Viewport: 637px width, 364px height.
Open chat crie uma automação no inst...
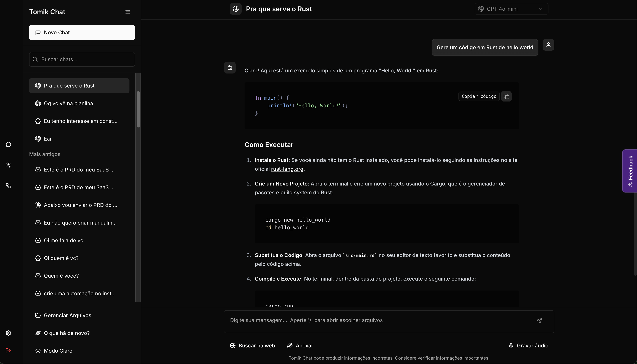(79, 293)
